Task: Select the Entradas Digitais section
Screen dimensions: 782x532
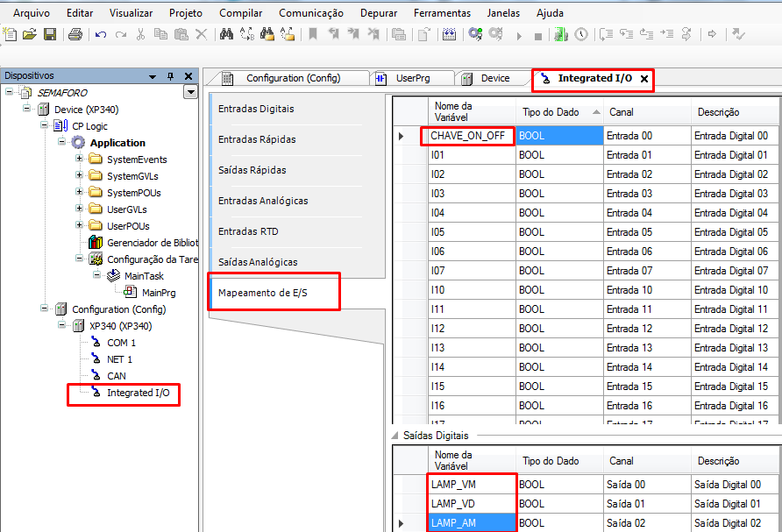Action: (x=256, y=109)
